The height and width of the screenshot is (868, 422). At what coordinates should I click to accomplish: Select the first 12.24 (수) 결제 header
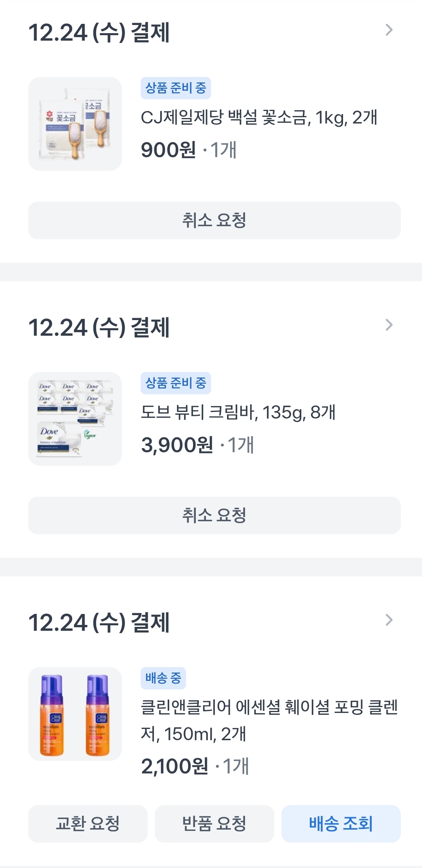(x=99, y=32)
